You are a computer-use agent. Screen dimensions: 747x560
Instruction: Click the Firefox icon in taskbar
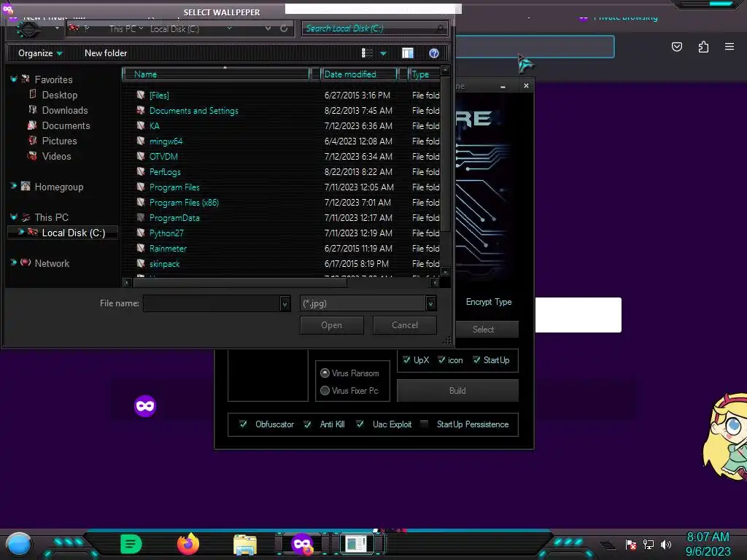click(188, 544)
